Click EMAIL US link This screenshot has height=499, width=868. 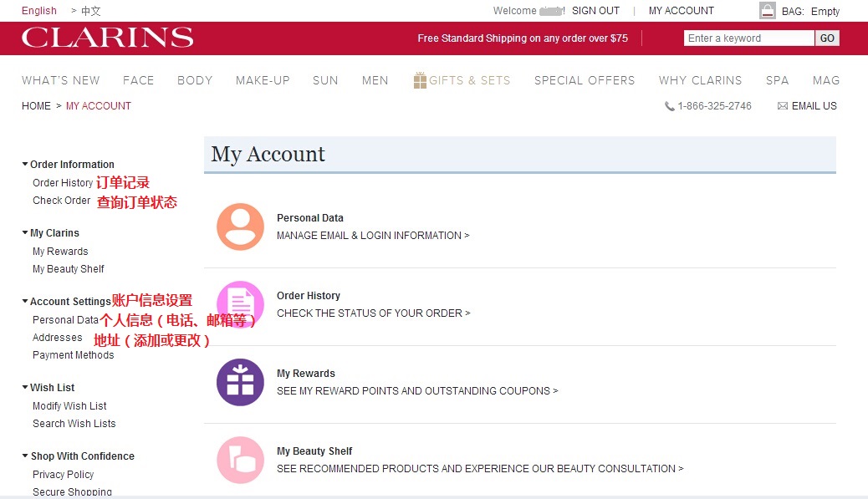pyautogui.click(x=814, y=105)
